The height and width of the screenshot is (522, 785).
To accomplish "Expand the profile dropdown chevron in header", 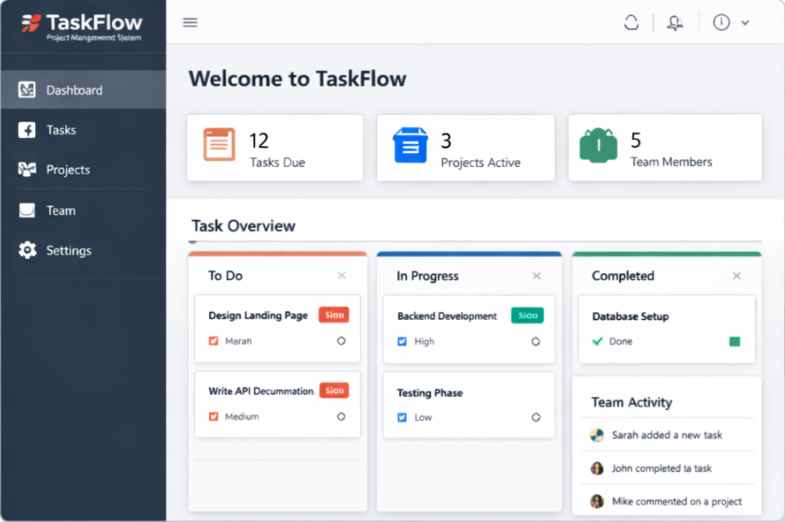I will coord(745,23).
